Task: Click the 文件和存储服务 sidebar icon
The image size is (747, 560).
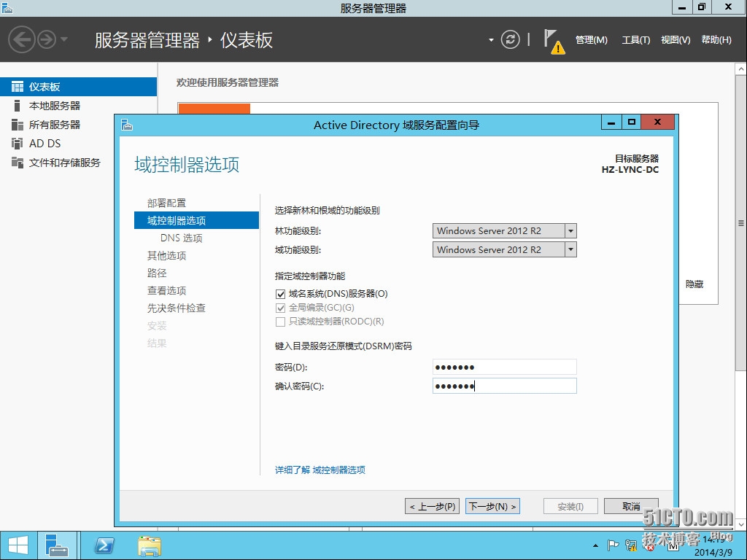Action: (x=18, y=163)
